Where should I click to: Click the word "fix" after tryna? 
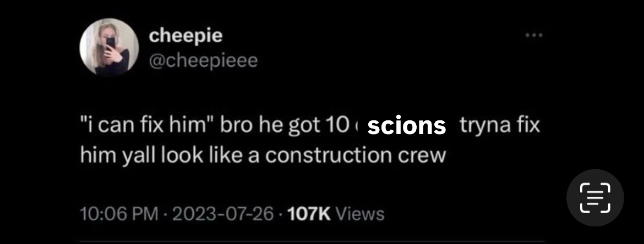[527, 127]
